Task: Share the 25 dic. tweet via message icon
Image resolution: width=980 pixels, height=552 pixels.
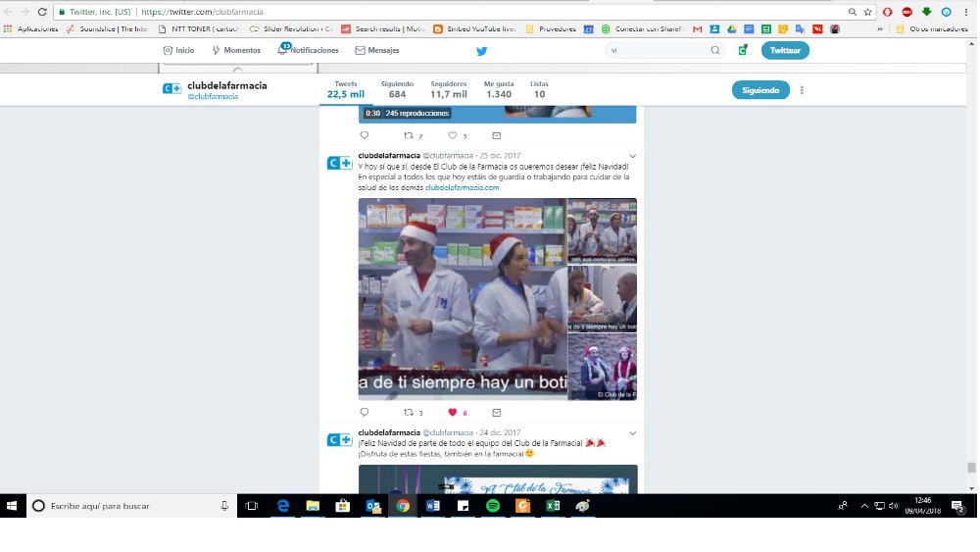Action: point(496,413)
